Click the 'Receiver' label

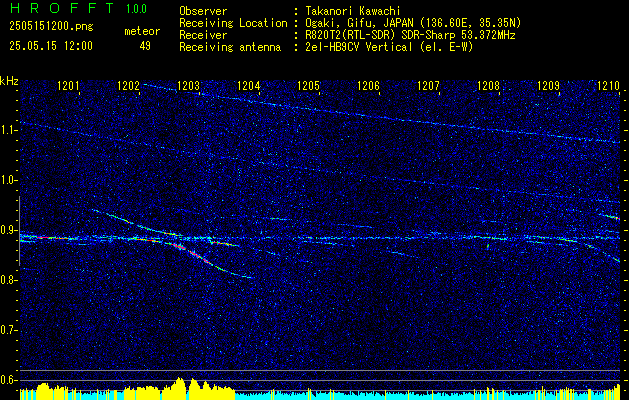coord(203,35)
